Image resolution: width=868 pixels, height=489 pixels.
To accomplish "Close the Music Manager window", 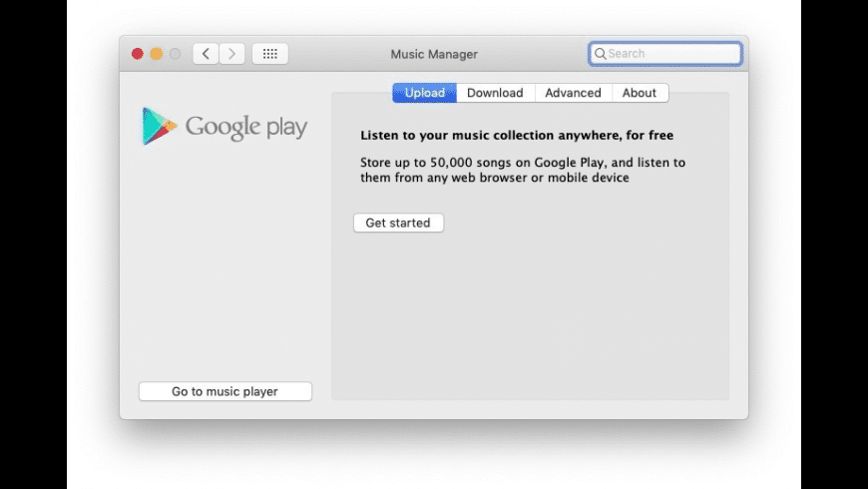I will [x=138, y=54].
